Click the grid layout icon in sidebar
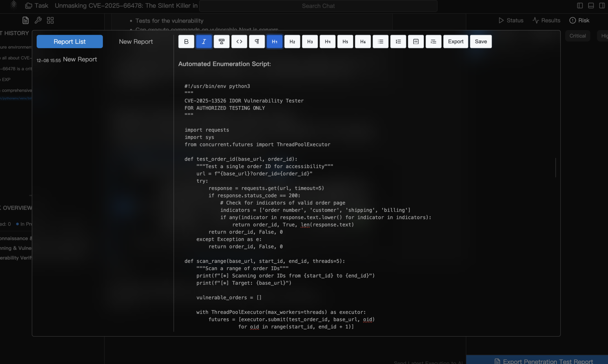Image resolution: width=608 pixels, height=364 pixels. (x=50, y=20)
